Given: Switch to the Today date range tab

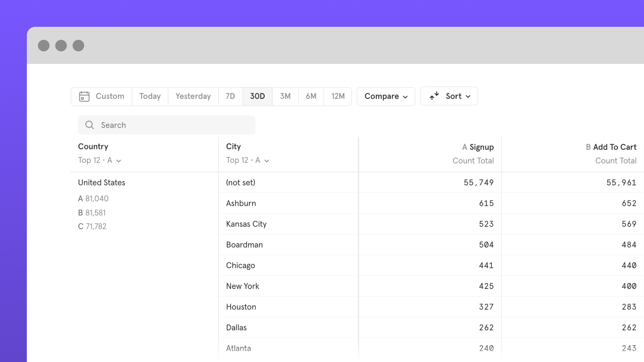Looking at the screenshot, I should pyautogui.click(x=150, y=96).
